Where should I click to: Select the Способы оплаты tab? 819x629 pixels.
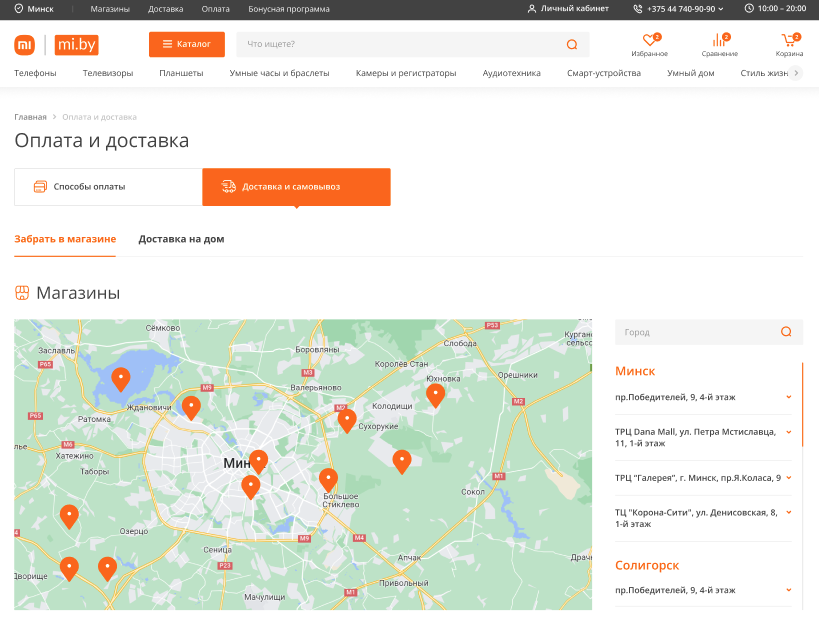coord(108,187)
